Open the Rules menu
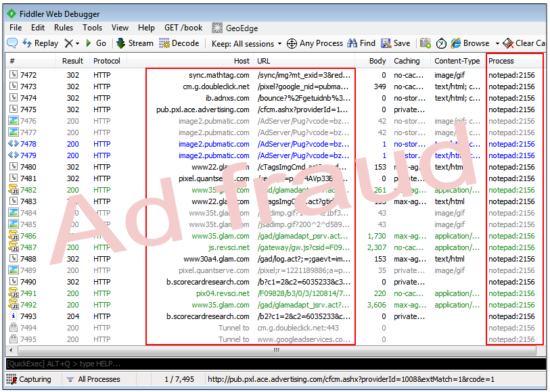550x392 pixels. [64, 28]
